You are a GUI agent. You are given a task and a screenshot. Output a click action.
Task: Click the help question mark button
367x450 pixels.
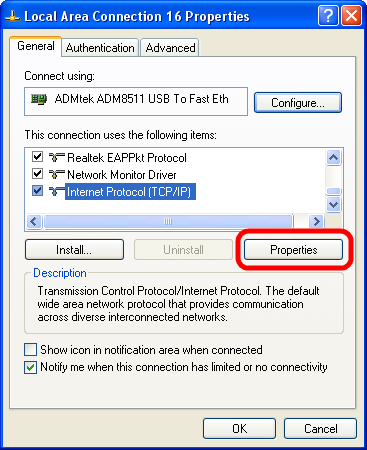pos(328,16)
